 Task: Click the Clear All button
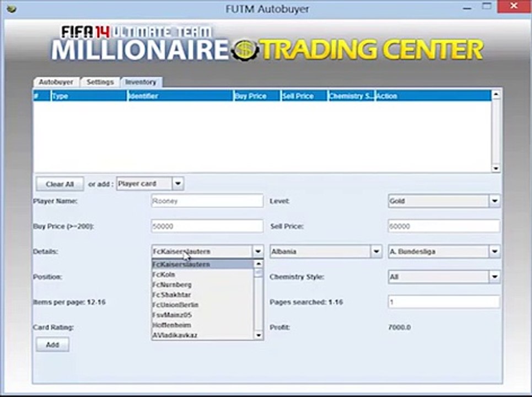(x=60, y=184)
